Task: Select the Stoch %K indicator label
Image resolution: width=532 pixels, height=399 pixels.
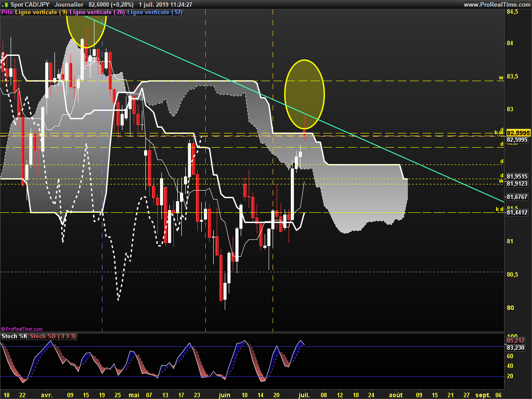Action: 14,336
